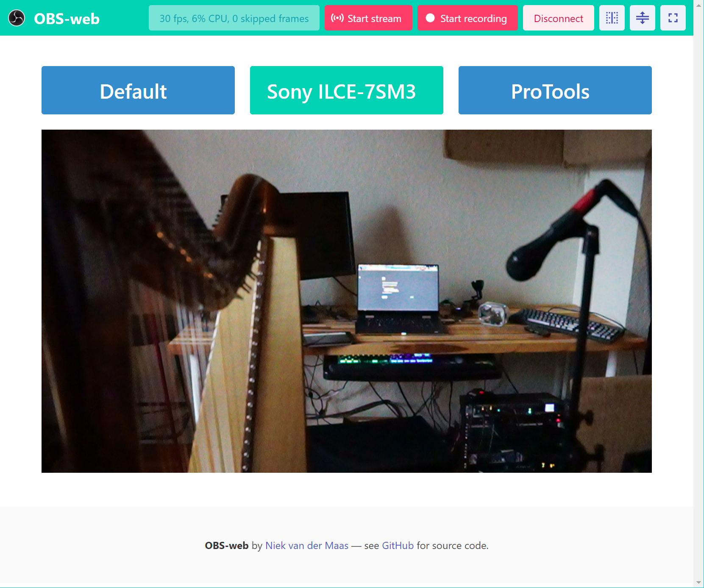Click the fps and CPU status indicator
This screenshot has height=588, width=704.
pyautogui.click(x=234, y=18)
